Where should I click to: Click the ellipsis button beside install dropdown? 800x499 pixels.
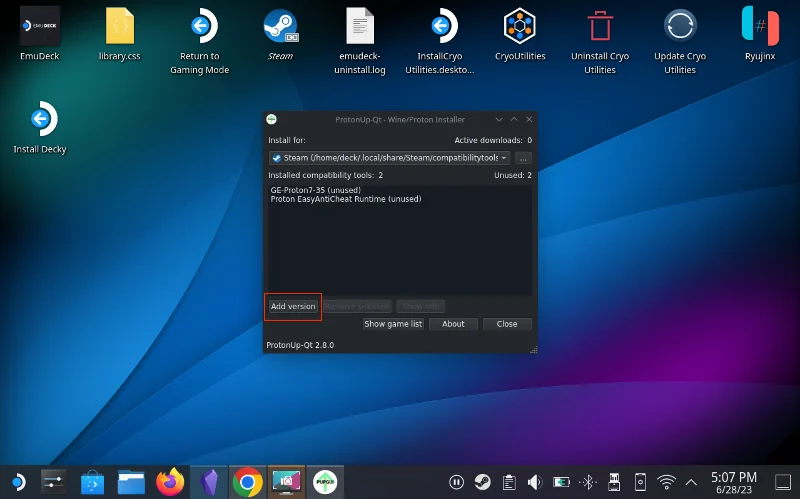[x=523, y=158]
